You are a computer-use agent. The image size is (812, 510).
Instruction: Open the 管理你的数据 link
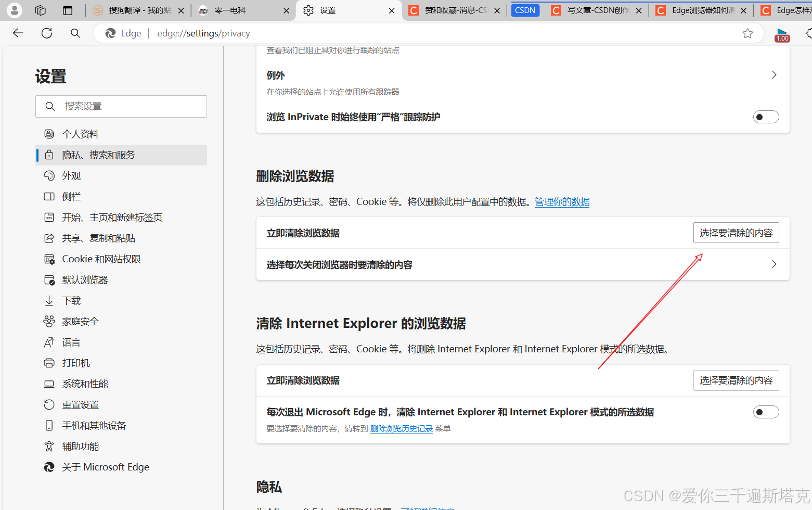pyautogui.click(x=562, y=202)
